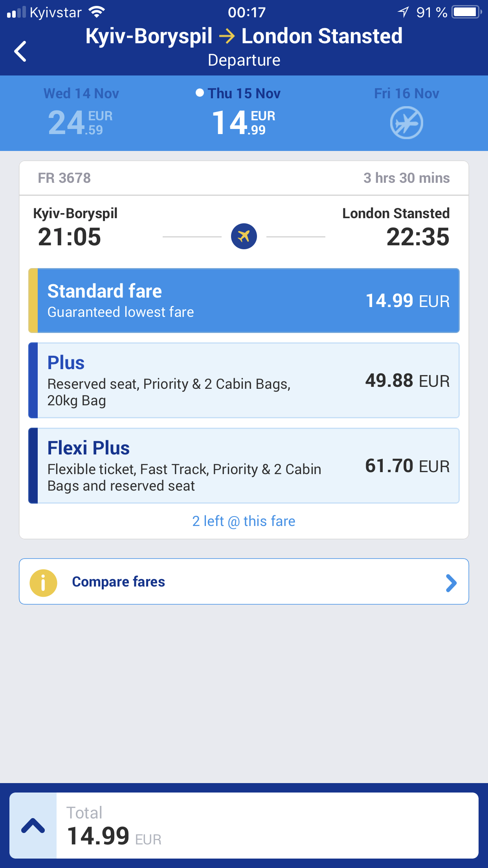Select the Flexi Plus fare option
Viewport: 488px width, 868px height.
tap(244, 466)
